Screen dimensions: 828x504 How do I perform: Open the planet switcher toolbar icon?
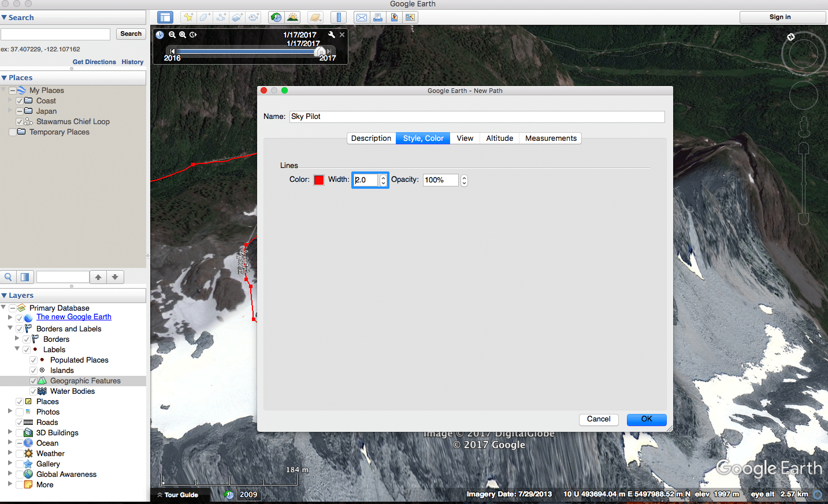click(x=315, y=17)
